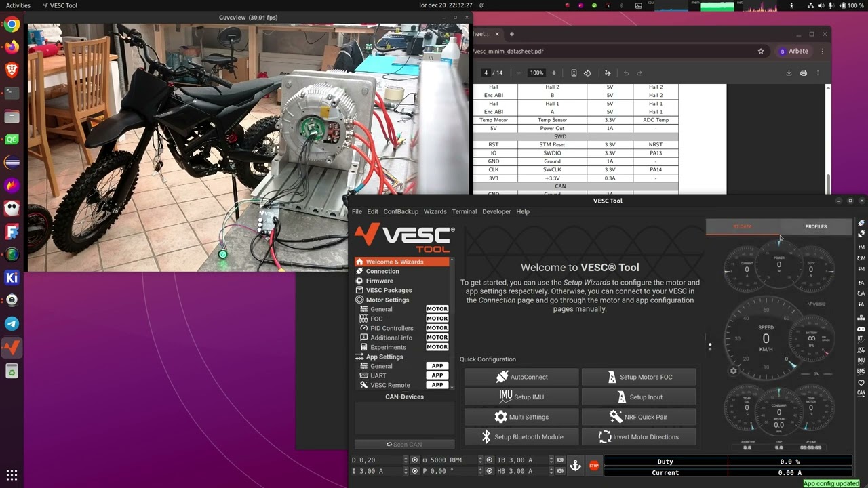This screenshot has width=868, height=488.
Task: Click Write App Configuration icon (↓A)
Action: [861, 305]
